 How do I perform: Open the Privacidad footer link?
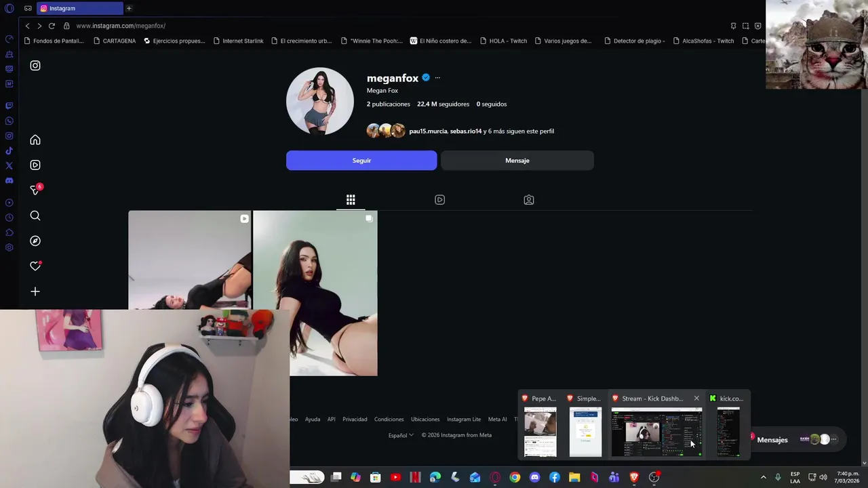pyautogui.click(x=355, y=420)
